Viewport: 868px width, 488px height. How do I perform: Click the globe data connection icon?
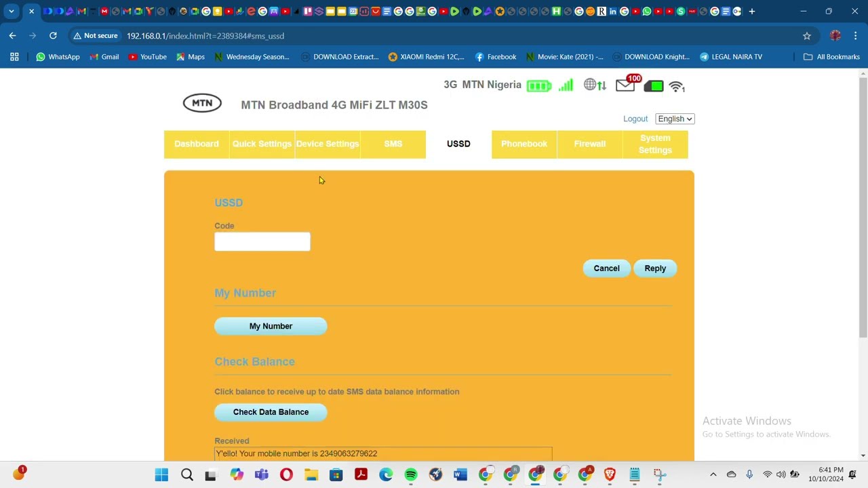coord(595,85)
